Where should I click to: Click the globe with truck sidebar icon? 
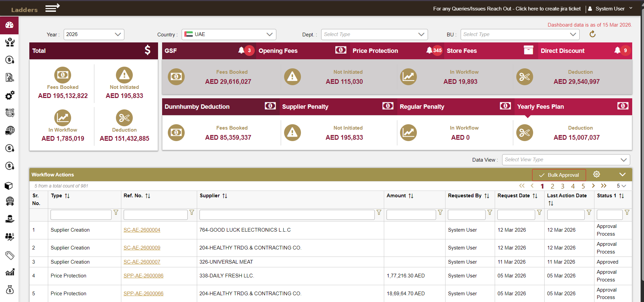click(x=10, y=130)
